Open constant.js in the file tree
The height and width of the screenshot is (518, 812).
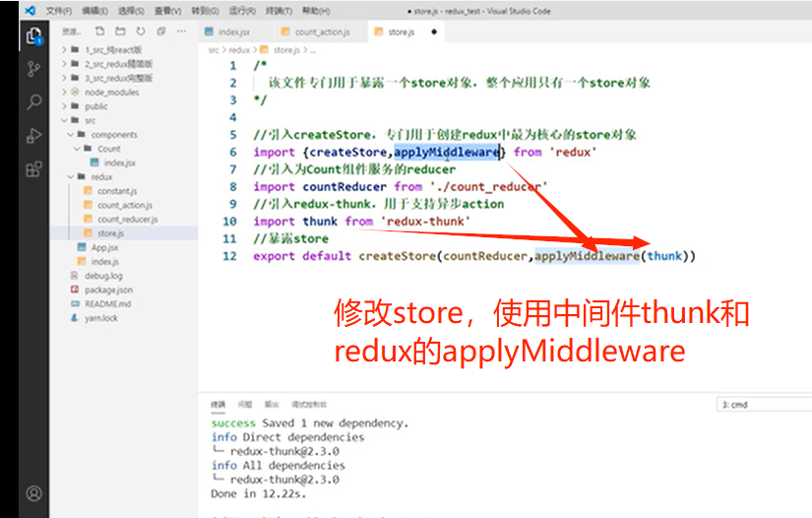pos(117,191)
